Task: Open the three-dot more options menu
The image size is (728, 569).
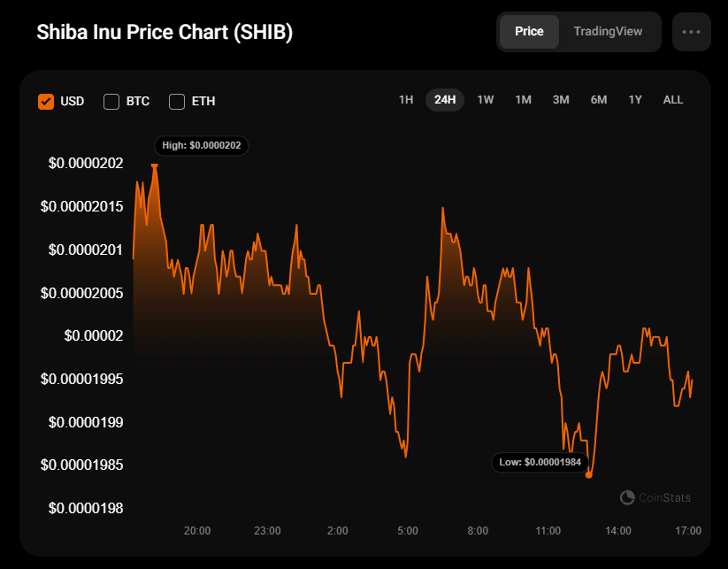Action: 691,32
